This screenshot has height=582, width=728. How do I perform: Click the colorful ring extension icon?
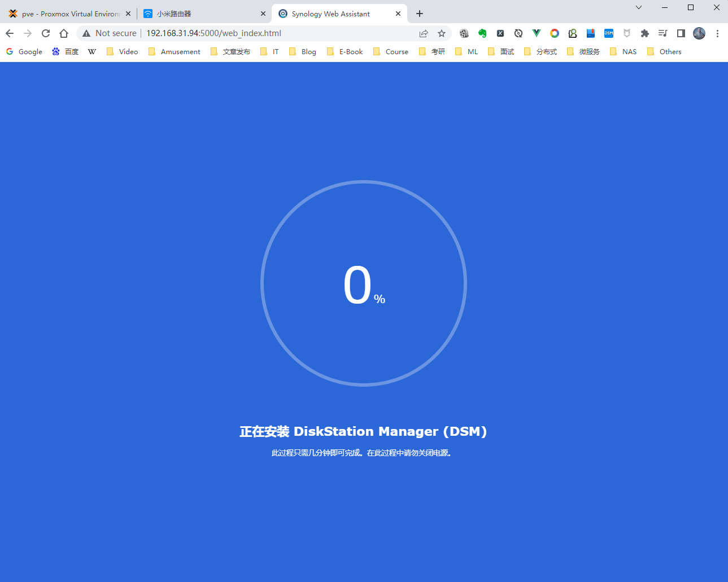pyautogui.click(x=555, y=33)
